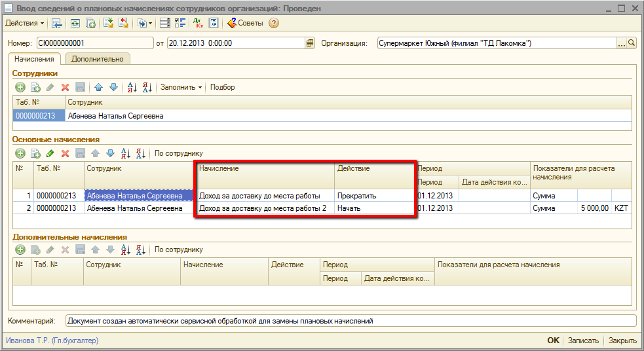
Task: Click edit pencil icon in Основные начисления toolbar
Action: pyautogui.click(x=50, y=153)
